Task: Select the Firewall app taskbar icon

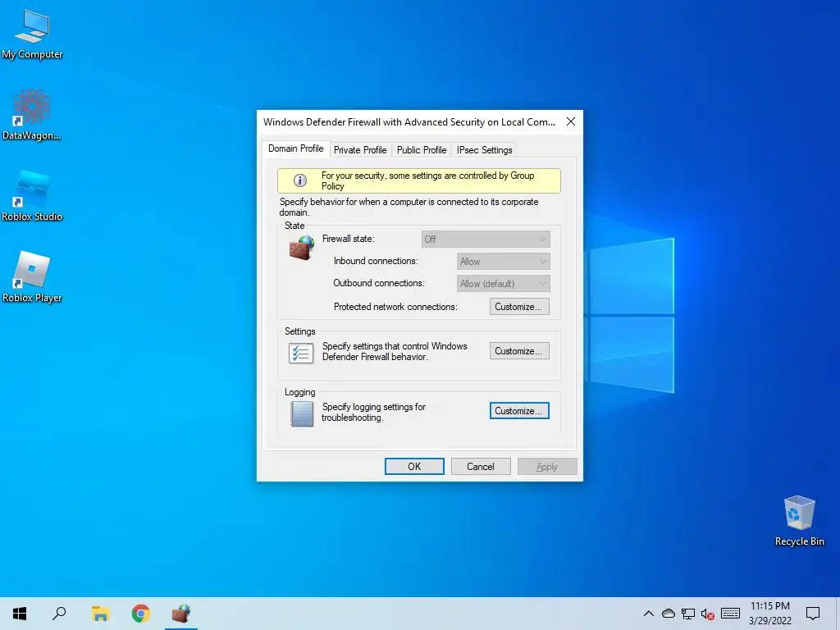Action: point(181,614)
